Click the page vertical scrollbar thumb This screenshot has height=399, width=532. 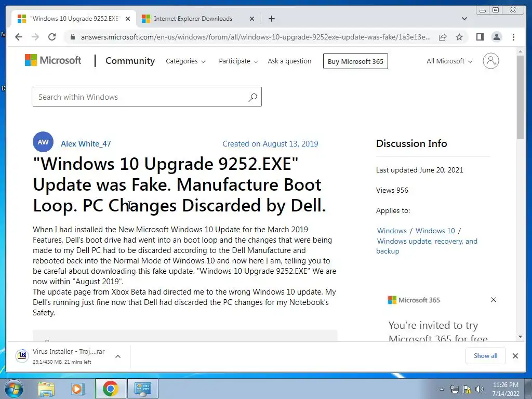520,97
